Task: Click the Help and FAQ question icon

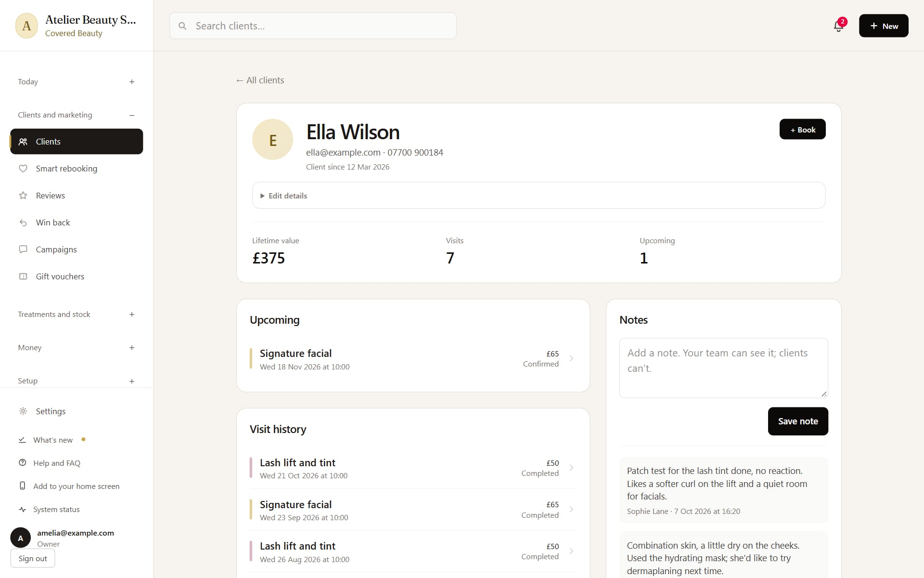Action: pyautogui.click(x=22, y=463)
